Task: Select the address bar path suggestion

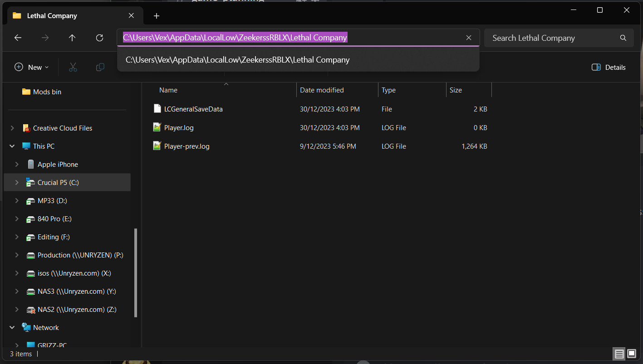Action: pos(237,60)
